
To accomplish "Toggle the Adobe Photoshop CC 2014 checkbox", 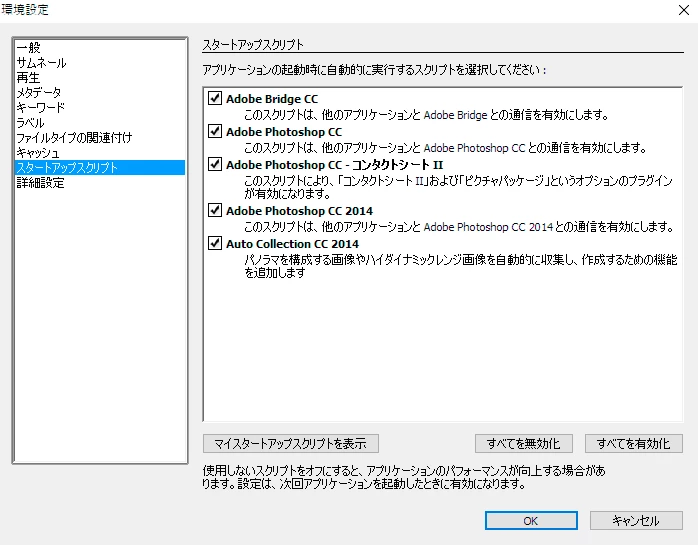I will pos(215,210).
